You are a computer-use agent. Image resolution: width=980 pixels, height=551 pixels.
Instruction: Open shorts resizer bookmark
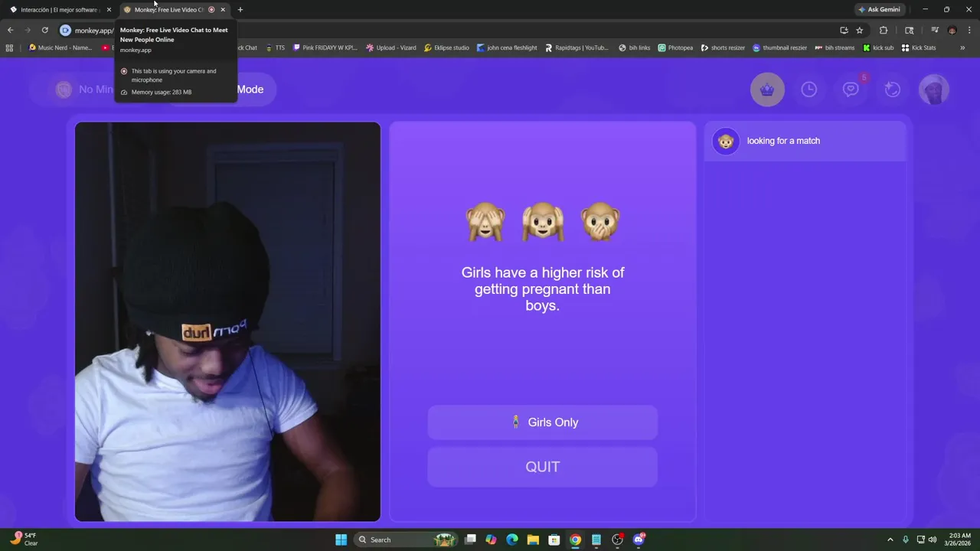coord(723,47)
